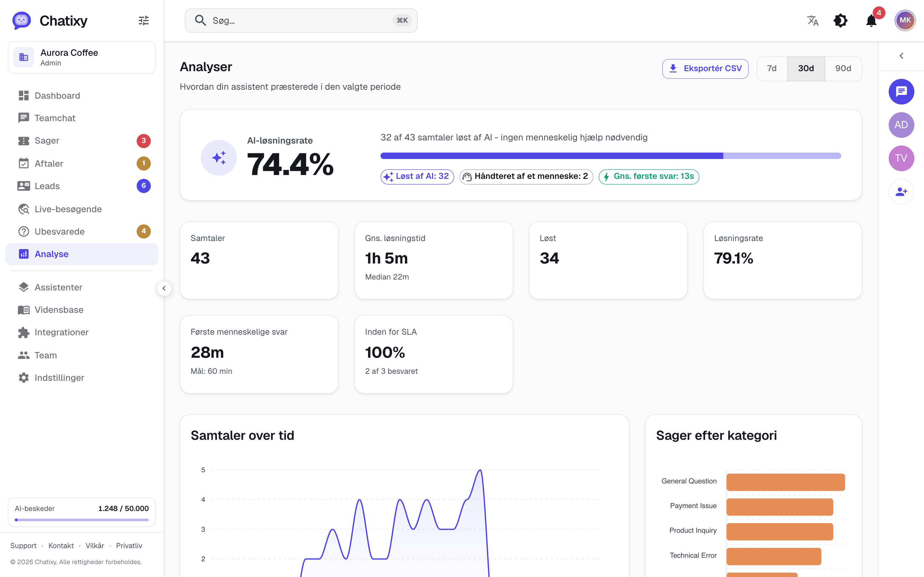This screenshot has width=924, height=577.
Task: Open the language translation icon
Action: click(x=812, y=21)
